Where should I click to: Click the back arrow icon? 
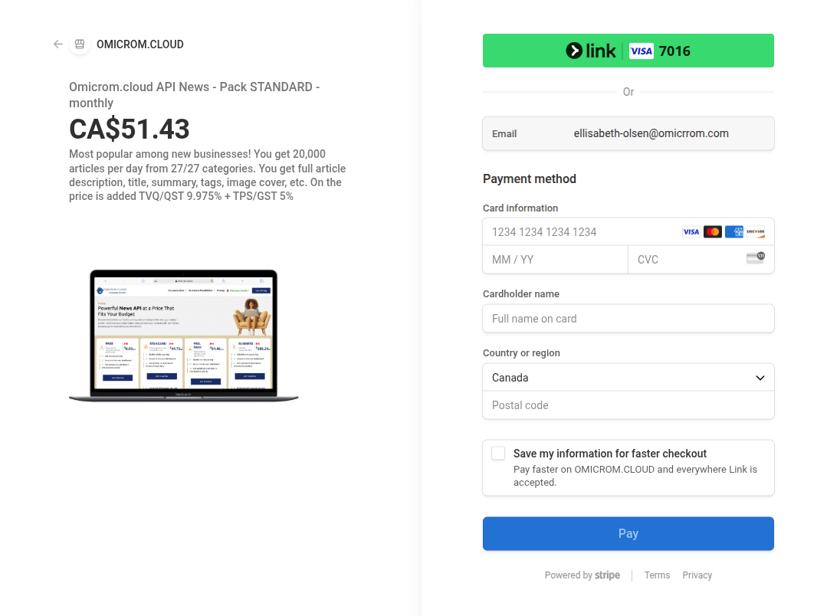coord(58,44)
